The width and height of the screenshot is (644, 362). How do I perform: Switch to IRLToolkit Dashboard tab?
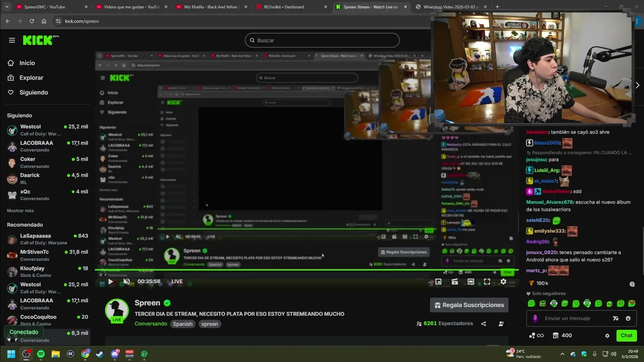291,7
